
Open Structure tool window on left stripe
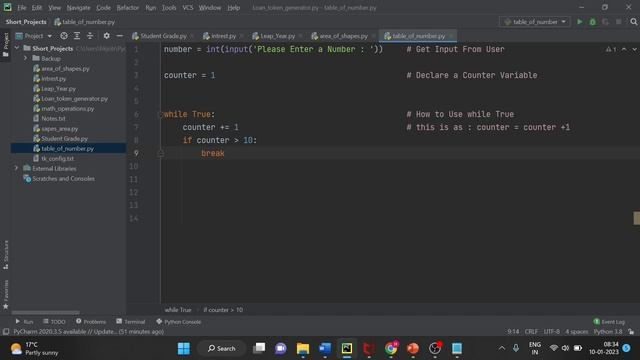click(6, 255)
